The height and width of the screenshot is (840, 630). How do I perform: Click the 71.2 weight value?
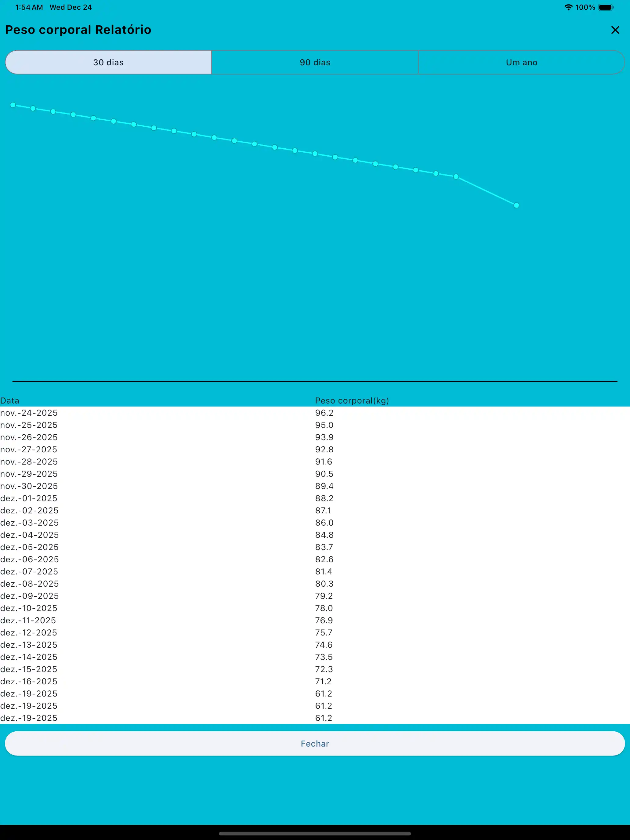[323, 681]
